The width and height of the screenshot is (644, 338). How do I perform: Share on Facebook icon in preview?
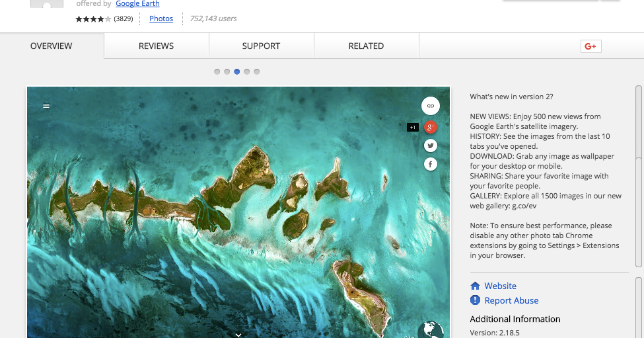coord(431,165)
